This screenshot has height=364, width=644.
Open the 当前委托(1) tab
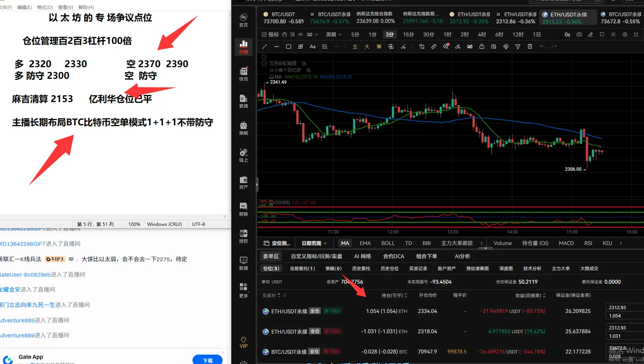point(302,268)
